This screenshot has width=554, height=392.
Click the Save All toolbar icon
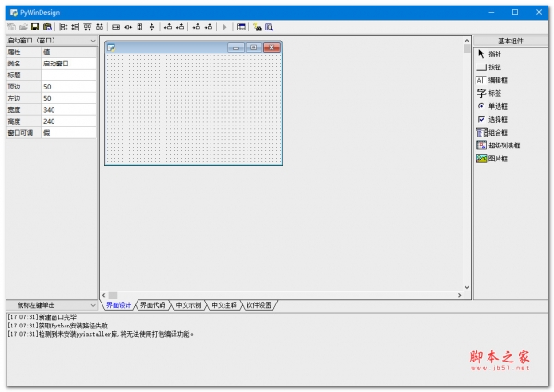(47, 27)
